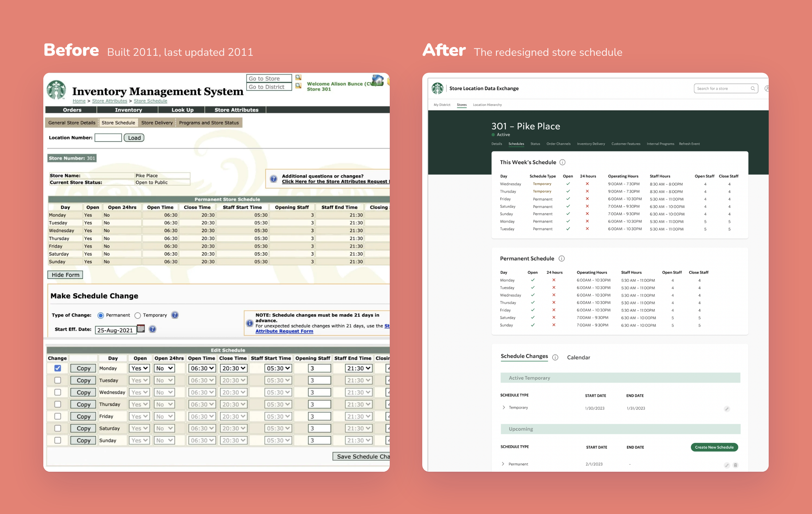Click the info icon beside the 21 days NOTE

tap(250, 323)
